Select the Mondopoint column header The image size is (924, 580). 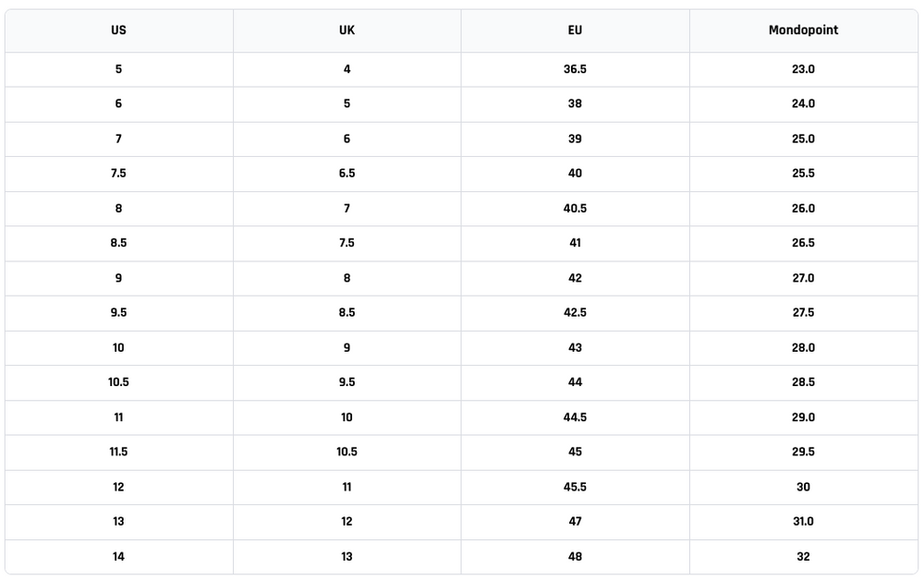pos(803,30)
